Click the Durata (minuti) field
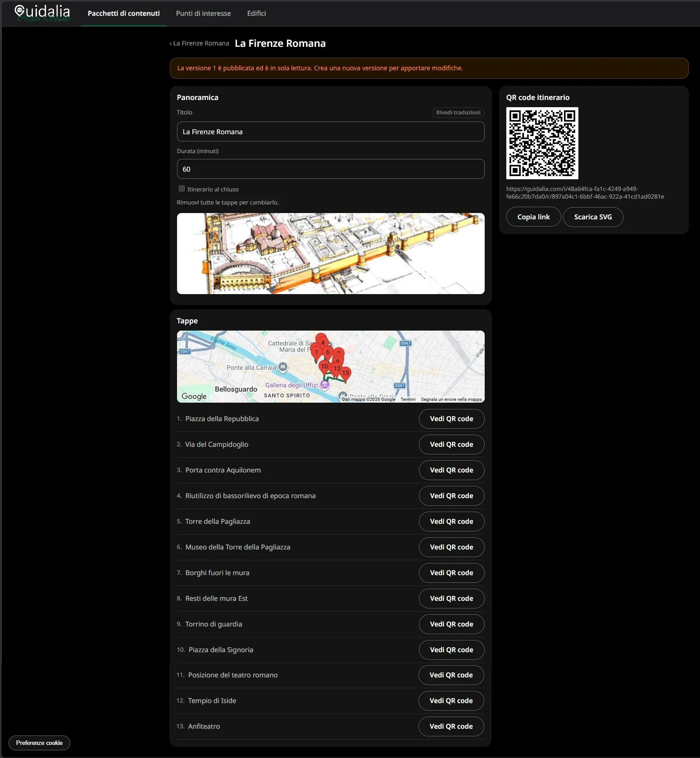Screen dimensions: 700x758 point(331,169)
